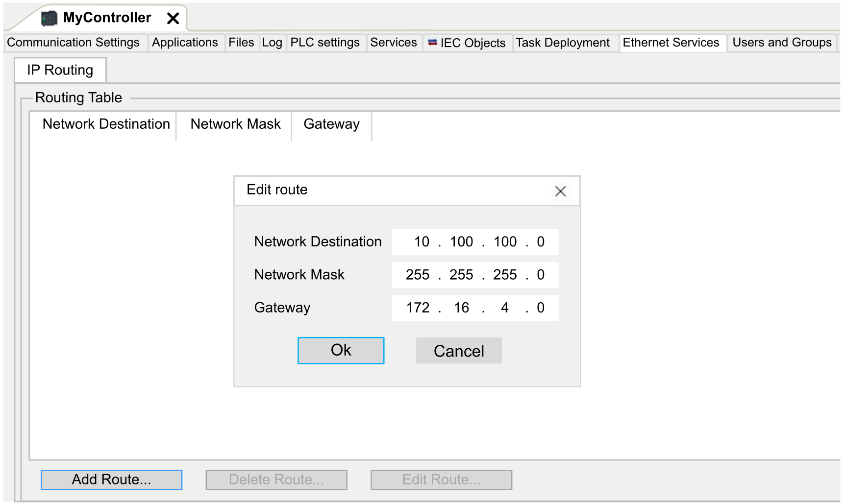This screenshot has height=504, width=845.
Task: Click the Network Destination IP field
Action: click(474, 242)
